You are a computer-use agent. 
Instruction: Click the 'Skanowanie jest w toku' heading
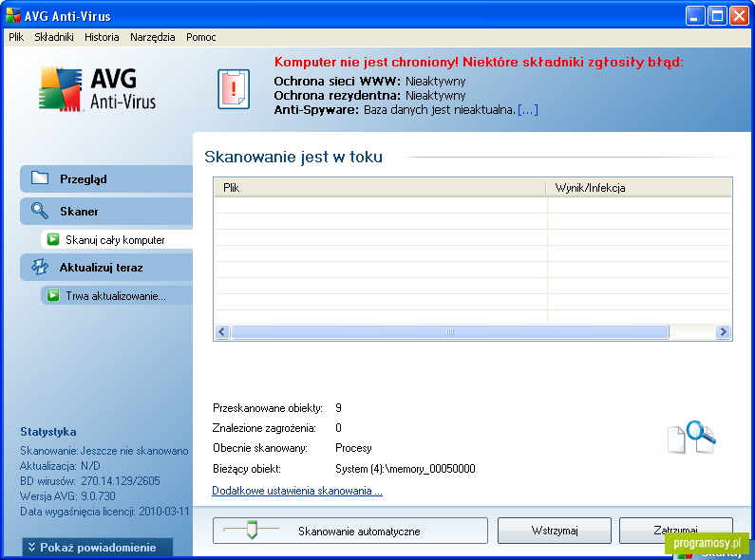tap(293, 157)
